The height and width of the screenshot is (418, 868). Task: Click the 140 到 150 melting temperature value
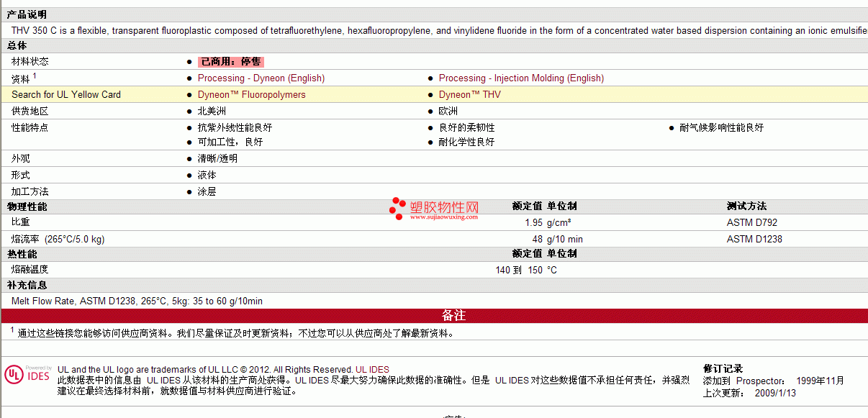click(x=519, y=270)
